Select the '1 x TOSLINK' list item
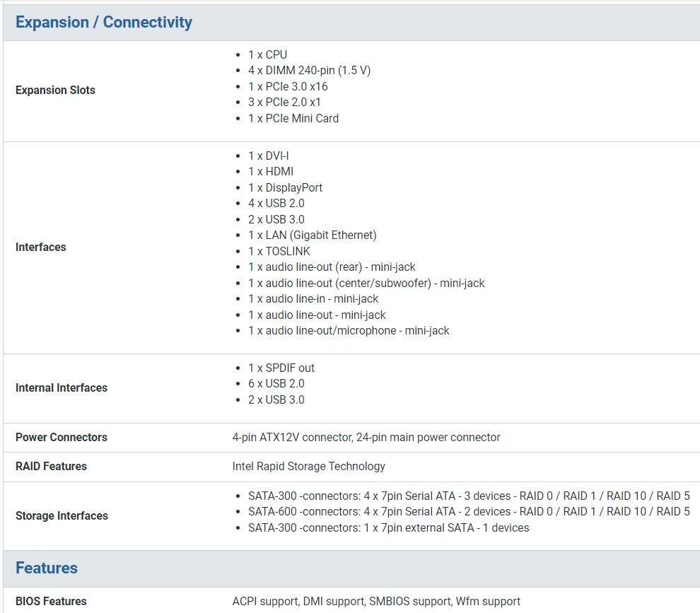The image size is (700, 613). click(279, 252)
